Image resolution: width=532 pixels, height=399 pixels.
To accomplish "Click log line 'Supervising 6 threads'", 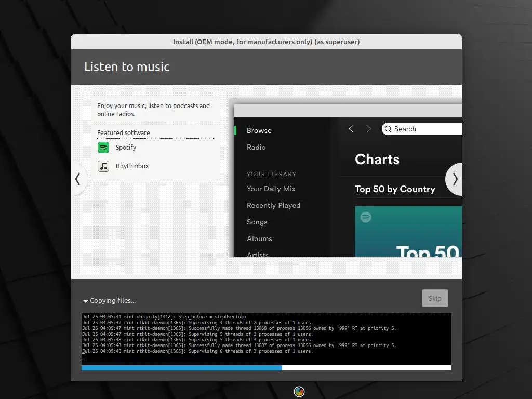I will pos(197,351).
